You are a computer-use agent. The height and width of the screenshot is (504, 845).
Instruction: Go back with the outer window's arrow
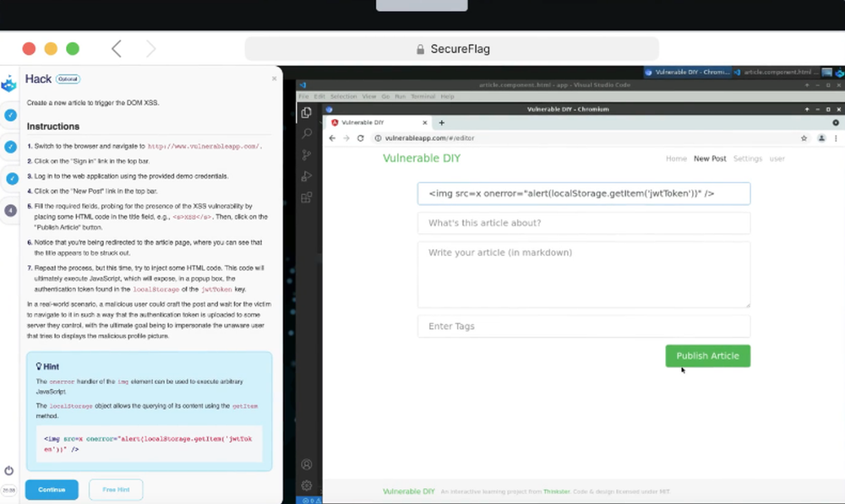pyautogui.click(x=117, y=49)
